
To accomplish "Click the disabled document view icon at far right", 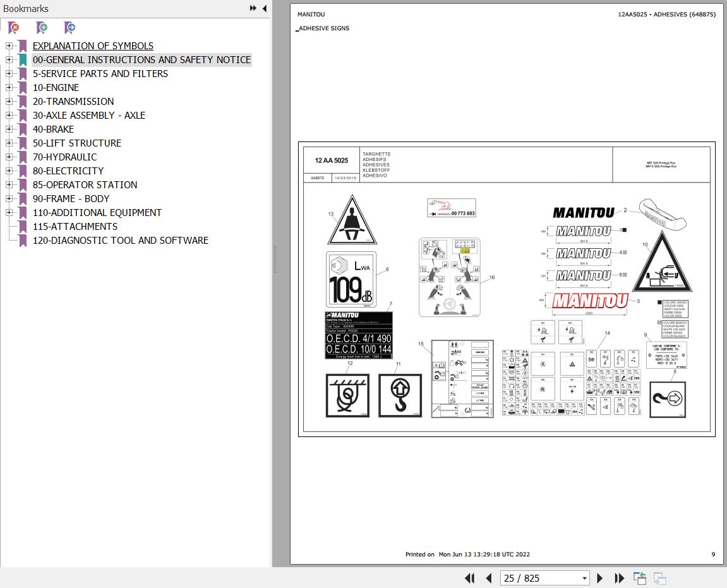I will pyautogui.click(x=660, y=579).
